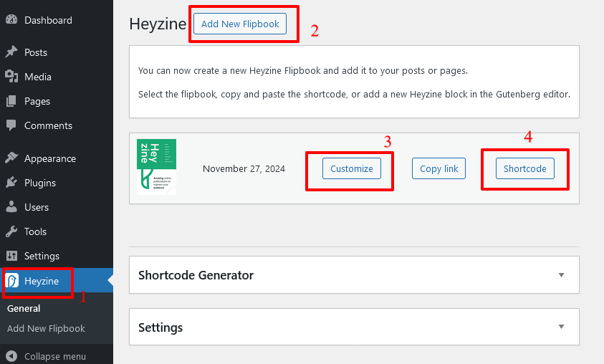Viewport: 604px width, 364px height.
Task: Open the Heyzine flipbook cover thumbnail
Action: (156, 167)
